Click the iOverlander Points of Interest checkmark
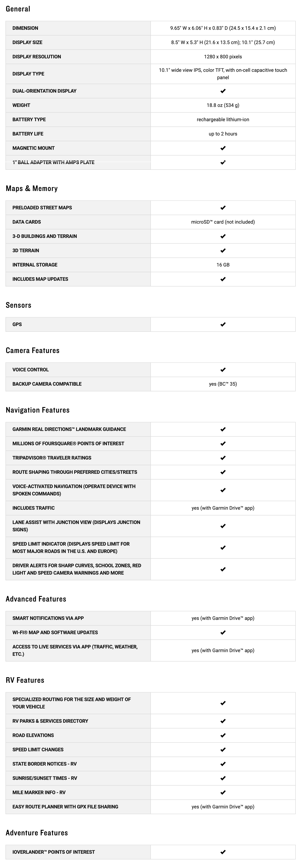This screenshot has height=868, width=300. (223, 852)
